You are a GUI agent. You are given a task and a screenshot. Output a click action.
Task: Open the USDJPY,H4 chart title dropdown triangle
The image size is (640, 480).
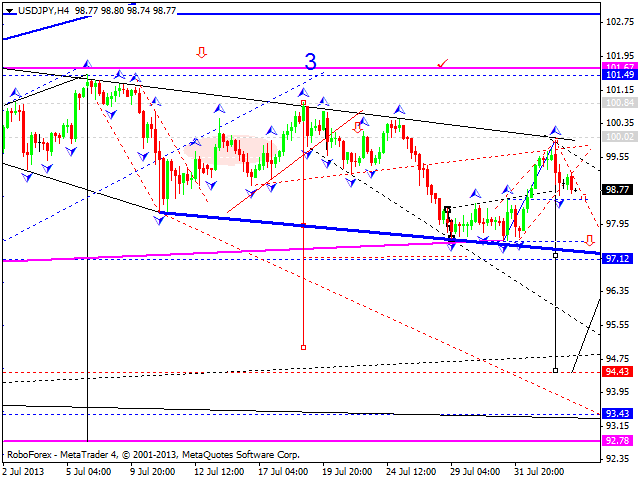[9, 9]
